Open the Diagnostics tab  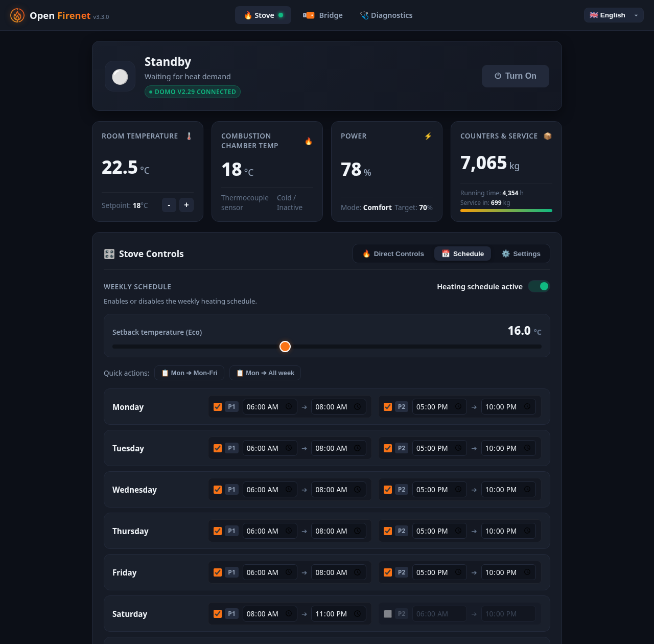[386, 15]
